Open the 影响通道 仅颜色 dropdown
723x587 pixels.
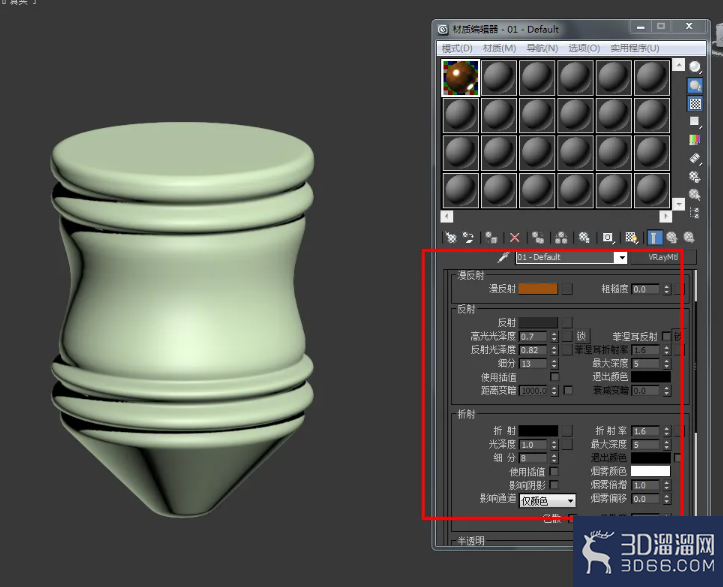(547, 501)
